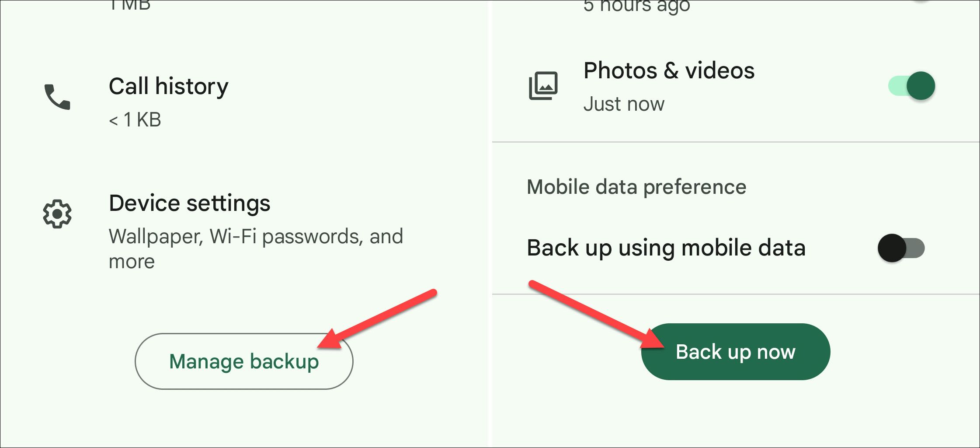
Task: Tap the divider above Back up now
Action: [736, 294]
